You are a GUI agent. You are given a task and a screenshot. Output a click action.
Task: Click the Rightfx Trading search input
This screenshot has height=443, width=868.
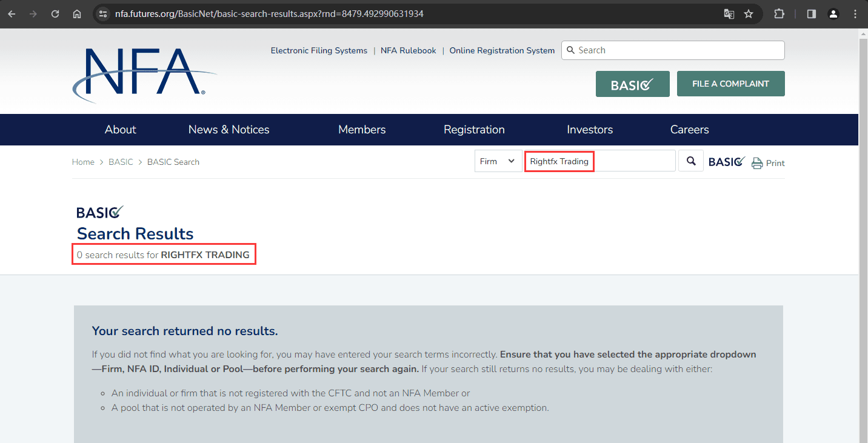pos(599,161)
